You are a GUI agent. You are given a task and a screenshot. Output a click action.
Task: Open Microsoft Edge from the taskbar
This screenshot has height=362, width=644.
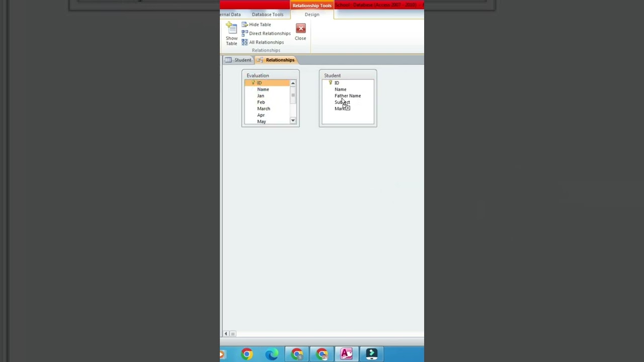[272, 354]
